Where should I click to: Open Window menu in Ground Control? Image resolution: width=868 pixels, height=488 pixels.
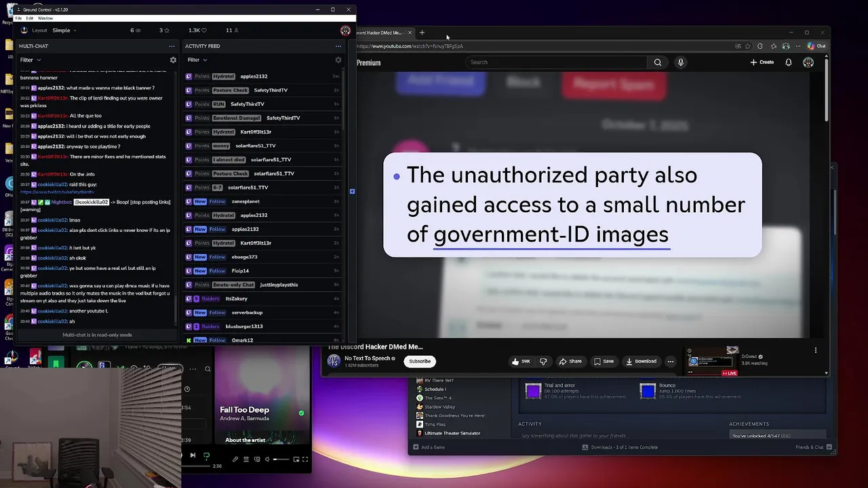pos(45,18)
